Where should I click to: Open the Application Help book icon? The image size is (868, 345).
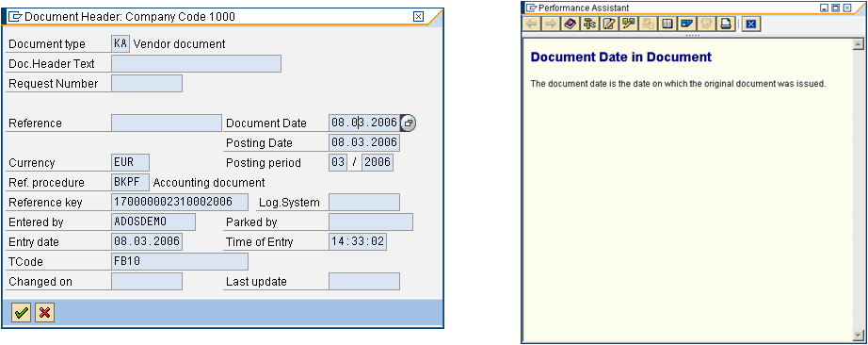click(570, 24)
